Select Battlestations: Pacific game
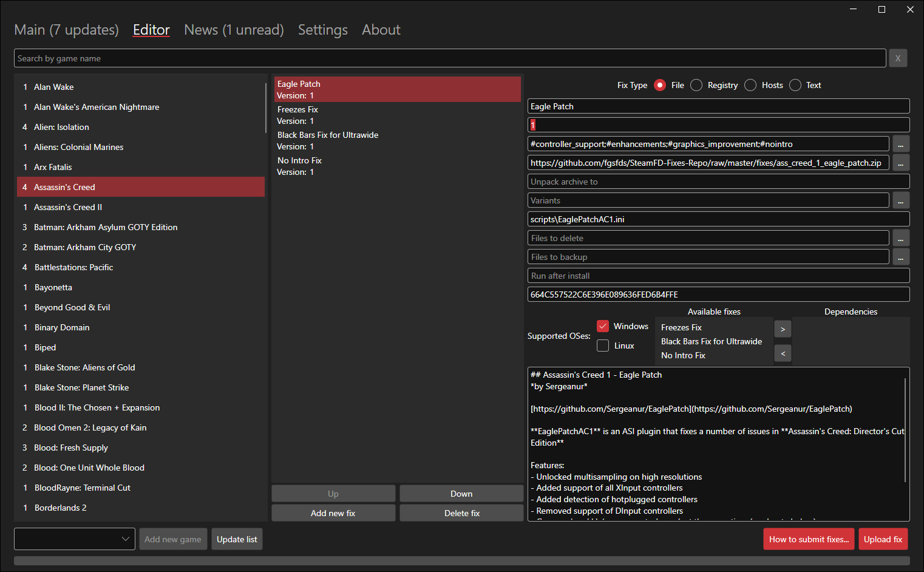 coord(141,267)
